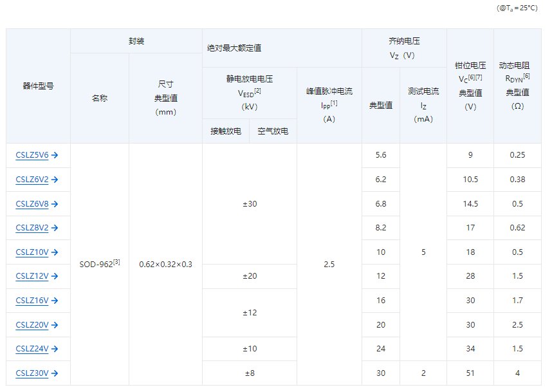Open the CSLZ16V part link
Viewport: 552px width, 392px height.
32,301
